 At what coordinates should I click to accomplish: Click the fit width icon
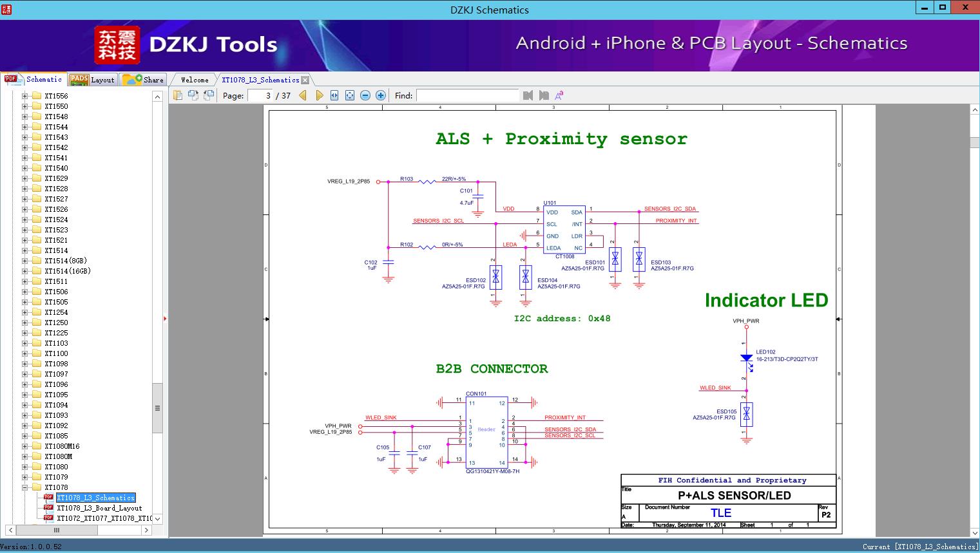point(334,95)
